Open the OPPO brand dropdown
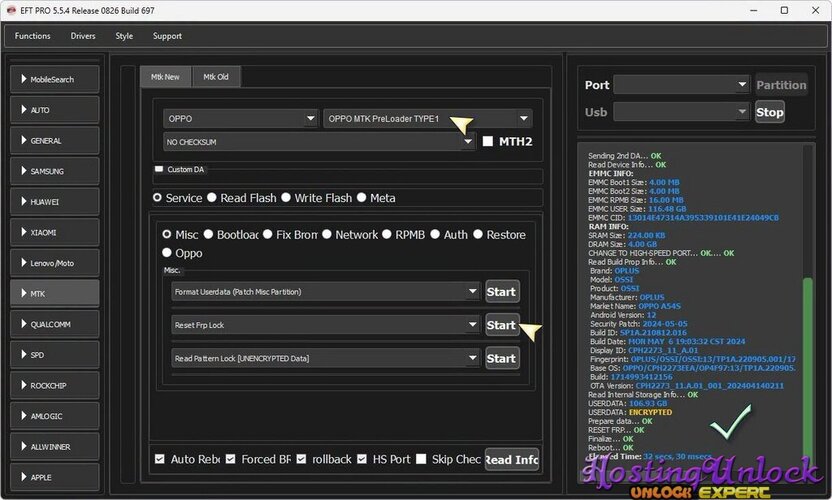Screen dimensions: 832x500 point(240,118)
